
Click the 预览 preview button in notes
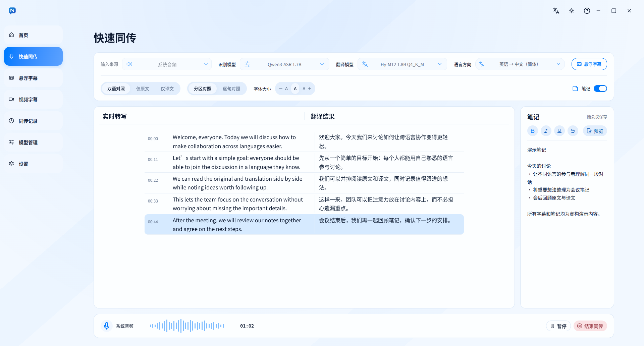[x=595, y=131]
